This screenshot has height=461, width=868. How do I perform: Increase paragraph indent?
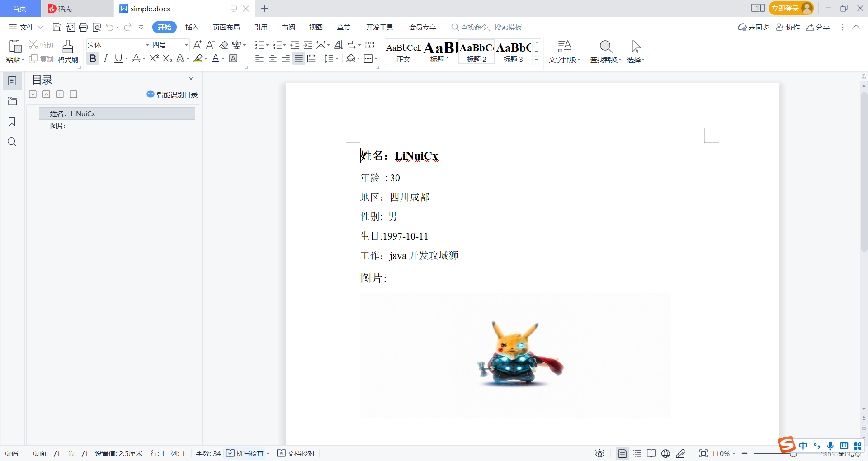click(308, 45)
